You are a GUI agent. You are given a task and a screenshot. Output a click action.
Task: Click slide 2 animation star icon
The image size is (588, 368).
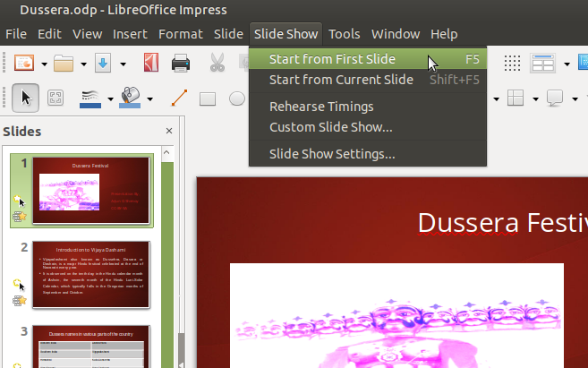coord(20,301)
